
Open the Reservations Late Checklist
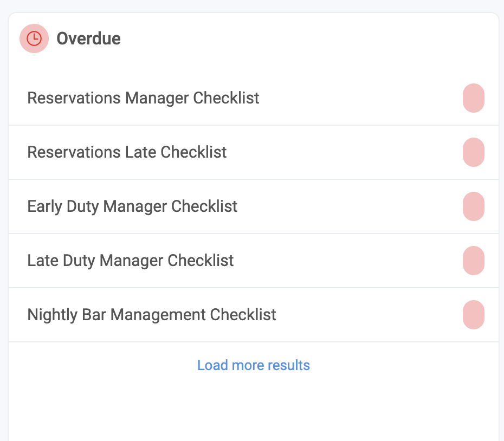tap(127, 152)
